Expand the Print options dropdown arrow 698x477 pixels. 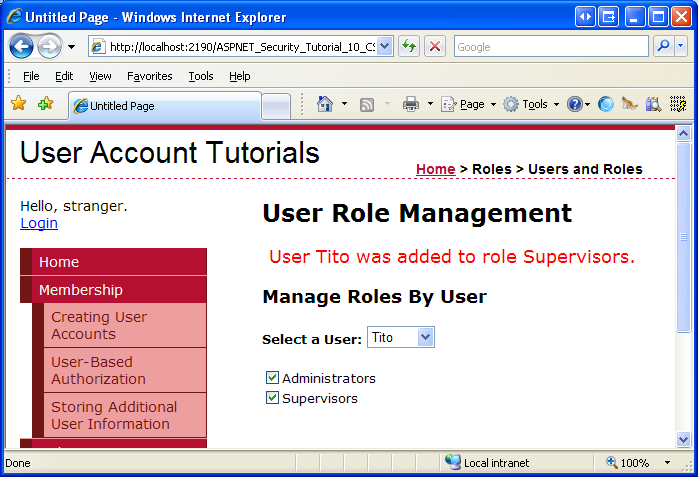point(430,104)
